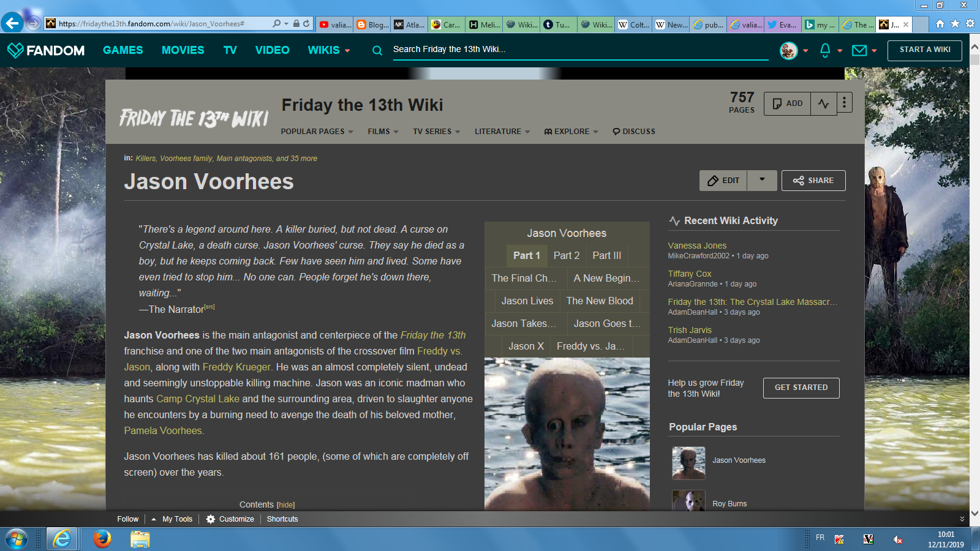Screen dimensions: 980x551
Task: Expand the EXPLORE menu
Action: (x=571, y=132)
